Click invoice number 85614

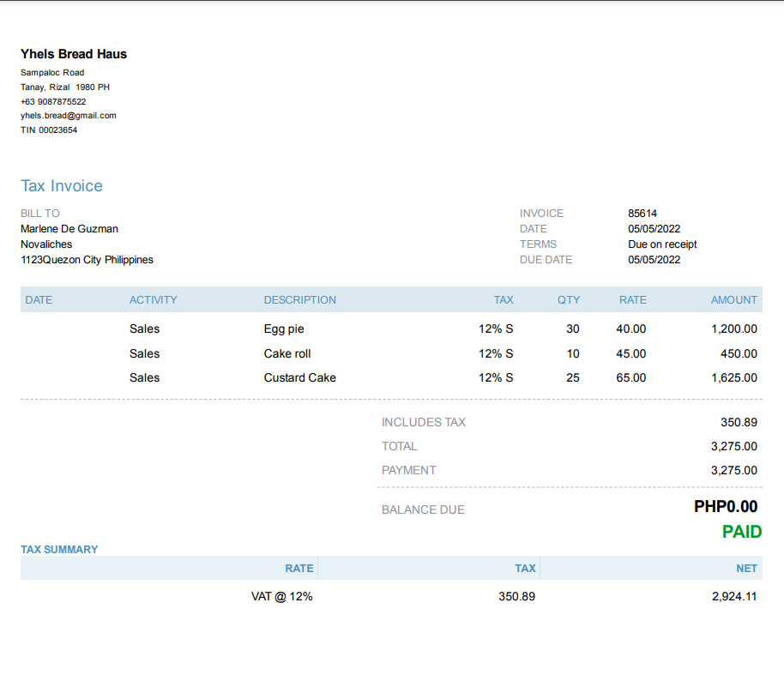[642, 214]
